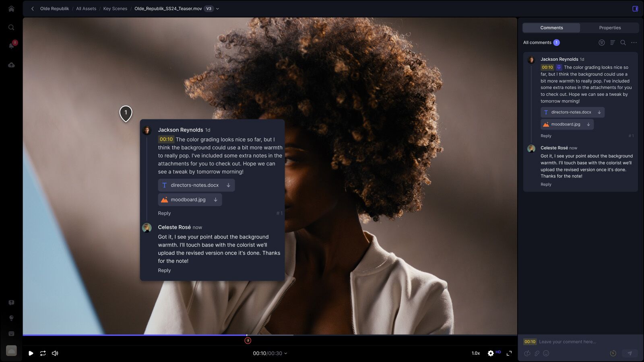Open the comment filter icon

click(601, 43)
